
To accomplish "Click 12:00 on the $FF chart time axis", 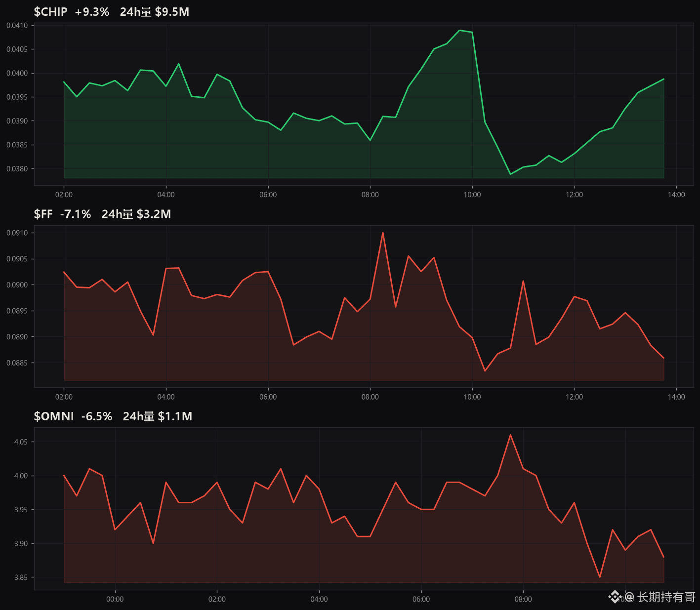I will click(574, 397).
